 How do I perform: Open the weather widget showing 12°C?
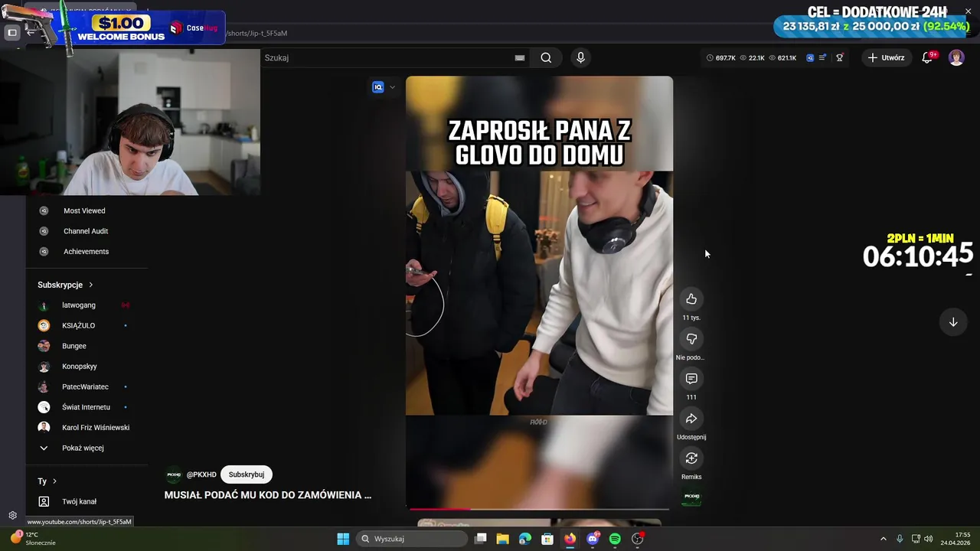[32, 539]
